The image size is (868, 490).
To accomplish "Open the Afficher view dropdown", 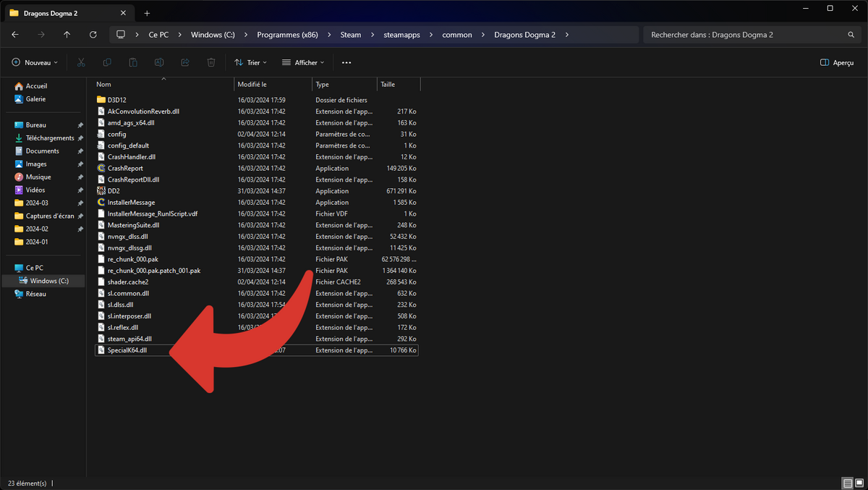I will click(303, 63).
